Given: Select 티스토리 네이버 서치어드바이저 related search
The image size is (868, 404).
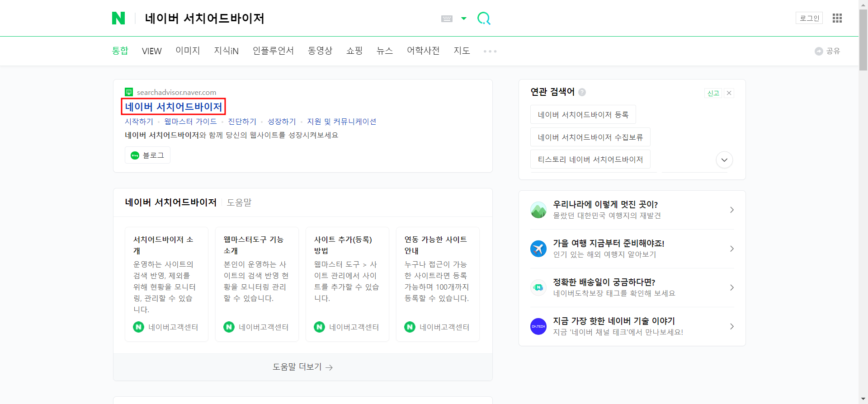Looking at the screenshot, I should pos(590,159).
